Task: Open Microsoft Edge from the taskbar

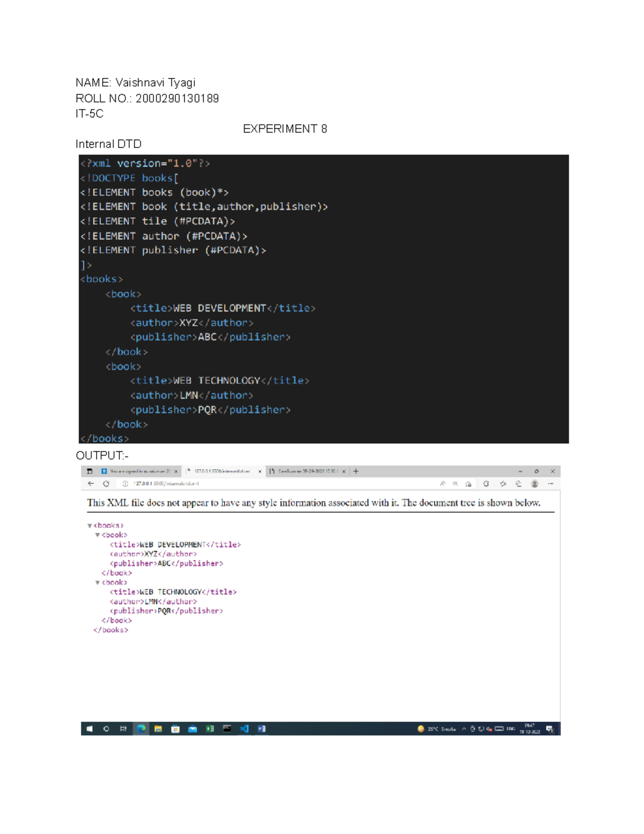Action: click(x=141, y=729)
